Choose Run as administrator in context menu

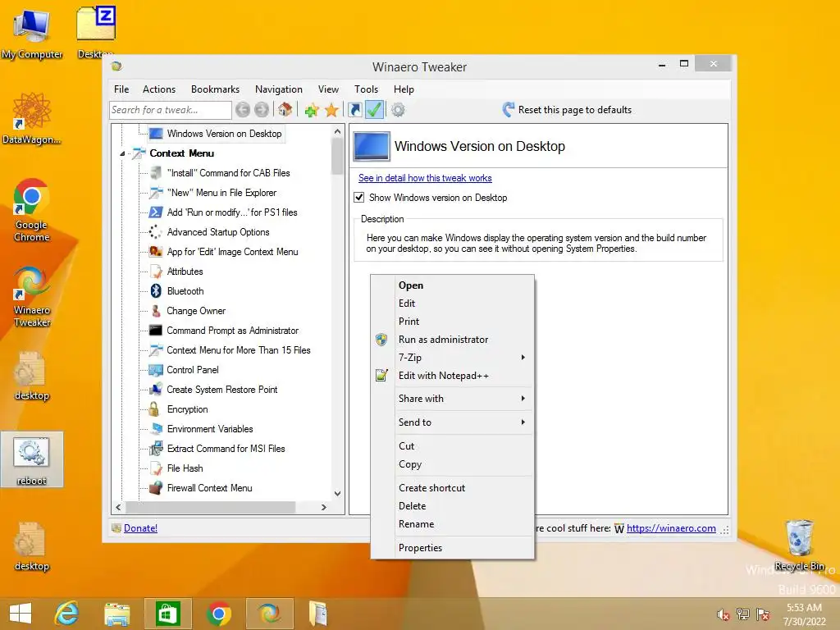coord(453,339)
